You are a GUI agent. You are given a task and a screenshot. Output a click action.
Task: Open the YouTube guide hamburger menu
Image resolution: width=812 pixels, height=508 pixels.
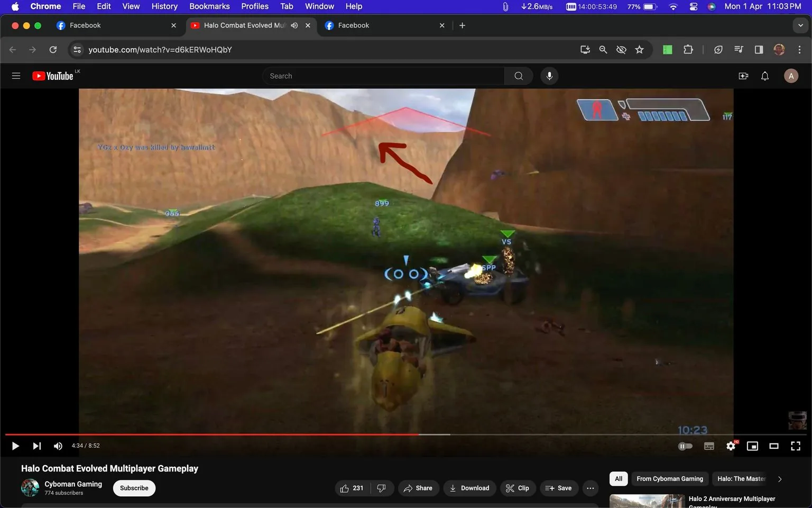(x=16, y=76)
